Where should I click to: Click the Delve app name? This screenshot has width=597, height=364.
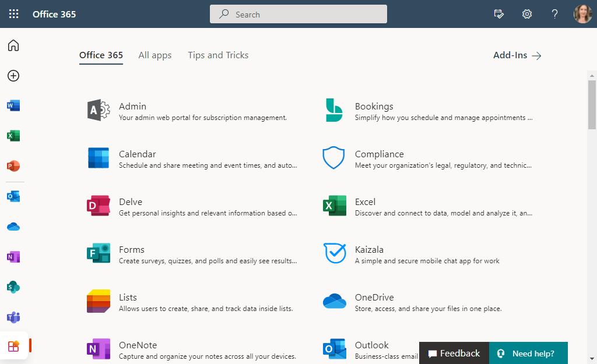[131, 202]
